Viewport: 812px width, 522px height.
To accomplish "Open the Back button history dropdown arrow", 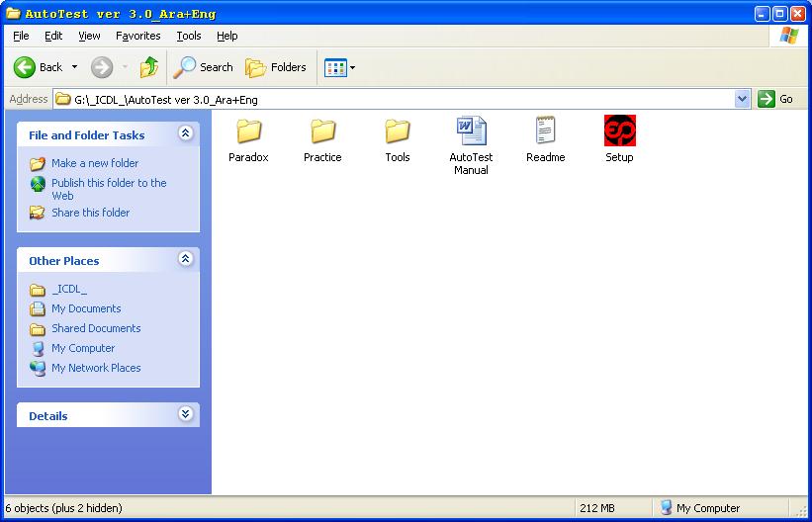I will pos(74,67).
